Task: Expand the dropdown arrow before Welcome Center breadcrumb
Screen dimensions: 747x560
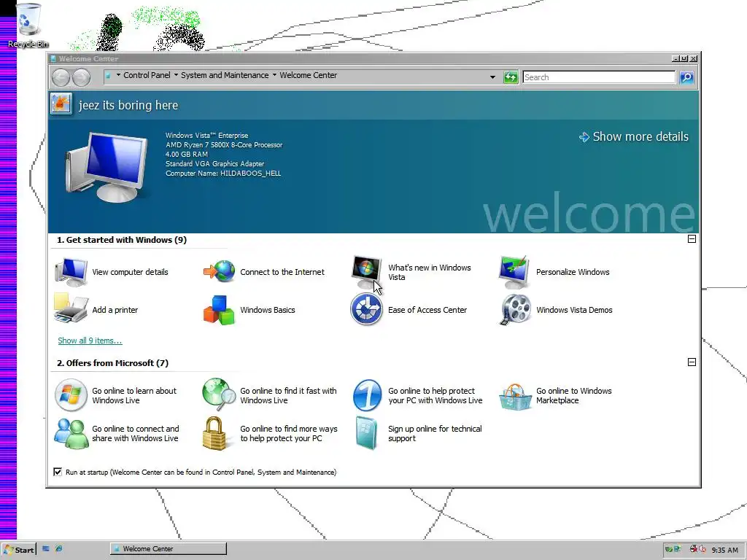Action: coord(274,75)
